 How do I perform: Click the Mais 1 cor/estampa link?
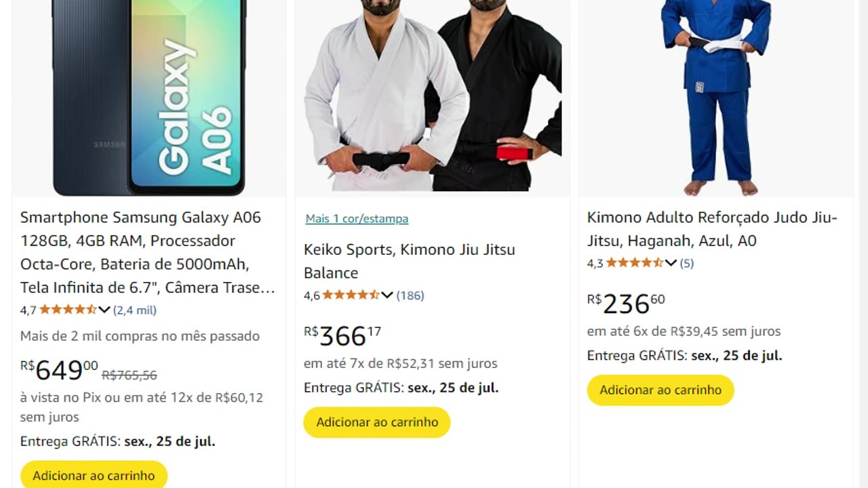point(357,218)
